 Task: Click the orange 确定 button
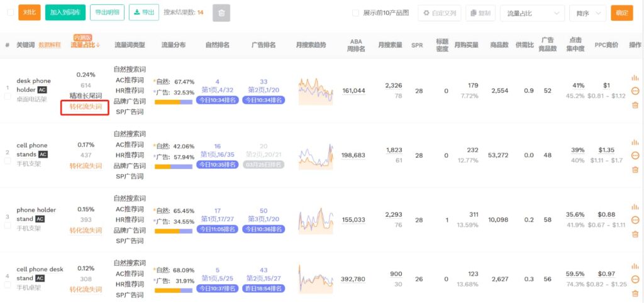point(622,13)
